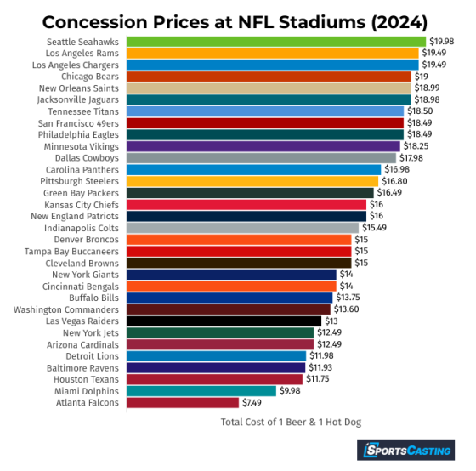
Task: Select the Green Bay Packers label
Action: [81, 193]
